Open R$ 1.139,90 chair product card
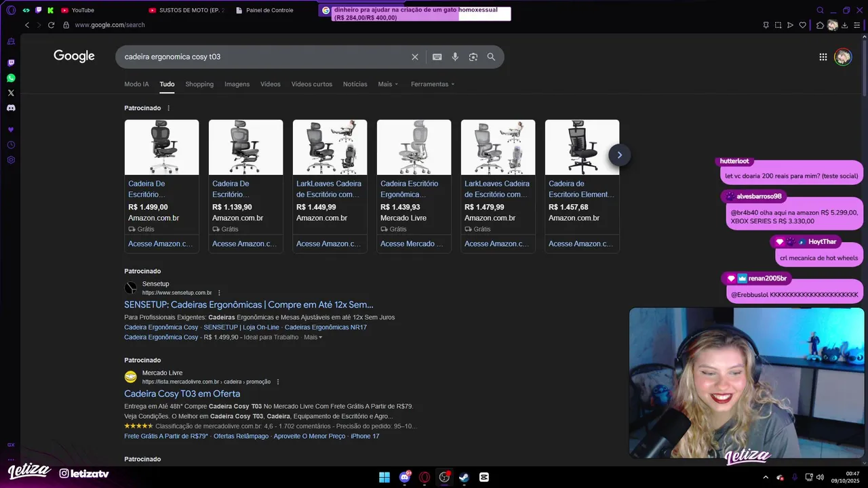Image resolution: width=868 pixels, height=488 pixels. [245, 186]
